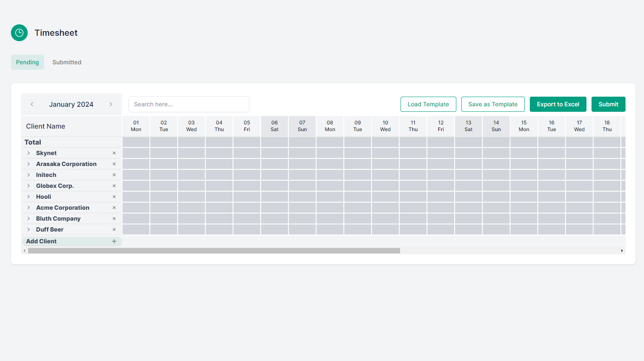This screenshot has width=644, height=361.
Task: Go to previous month arrow
Action: coord(32,104)
